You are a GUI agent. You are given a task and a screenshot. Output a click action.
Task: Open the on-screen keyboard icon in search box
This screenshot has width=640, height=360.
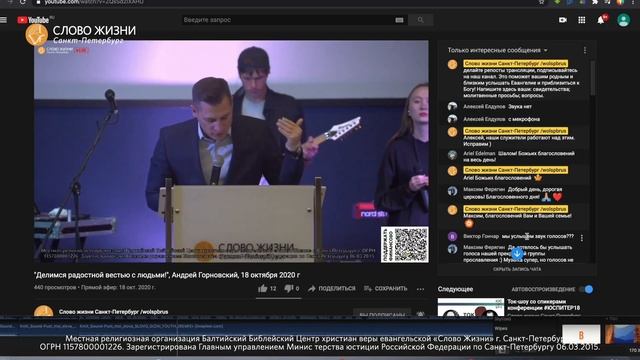tap(399, 20)
